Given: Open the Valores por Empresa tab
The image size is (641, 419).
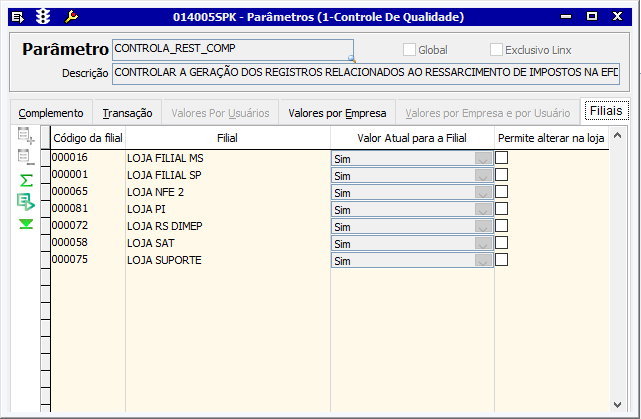Looking at the screenshot, I should (337, 113).
